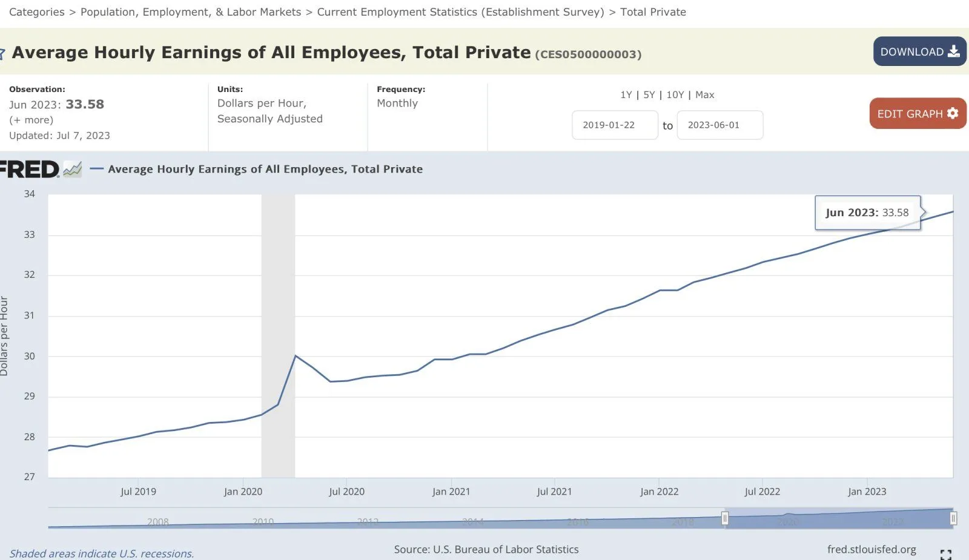Open the Total Private breadcrumb link
Viewport: 969px width, 560px height.
coord(653,12)
